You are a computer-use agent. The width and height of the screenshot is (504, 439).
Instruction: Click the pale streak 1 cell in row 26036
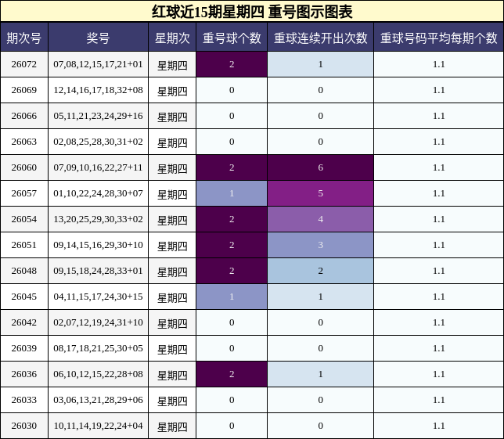click(320, 374)
